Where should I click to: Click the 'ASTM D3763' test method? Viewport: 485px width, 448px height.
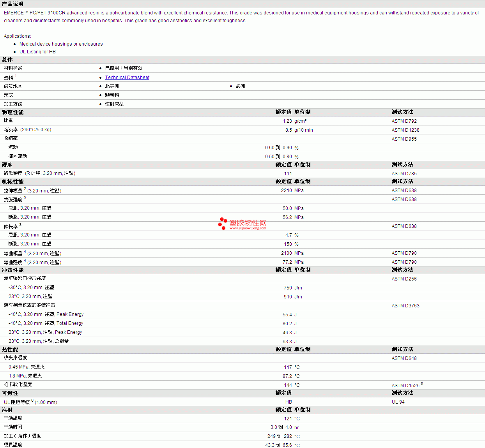tap(405, 306)
